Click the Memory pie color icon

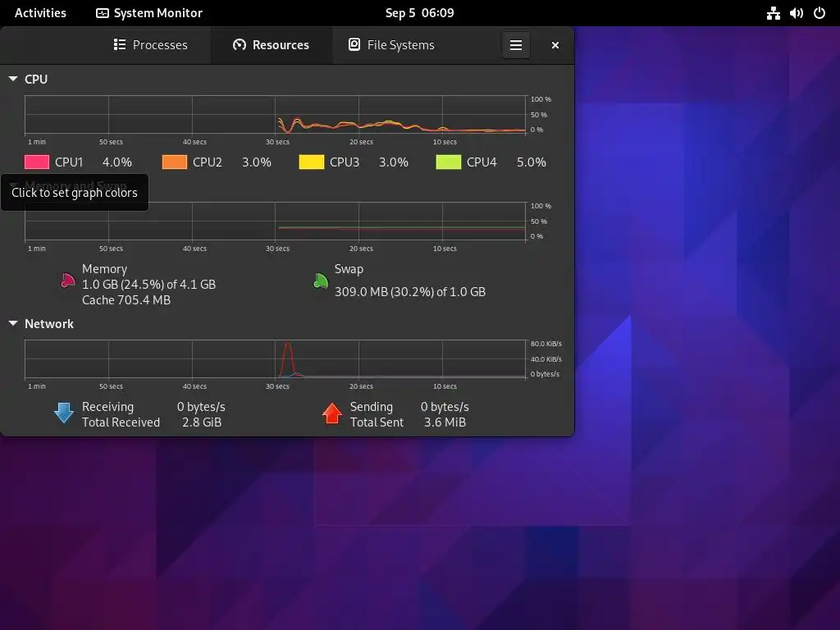(x=67, y=281)
